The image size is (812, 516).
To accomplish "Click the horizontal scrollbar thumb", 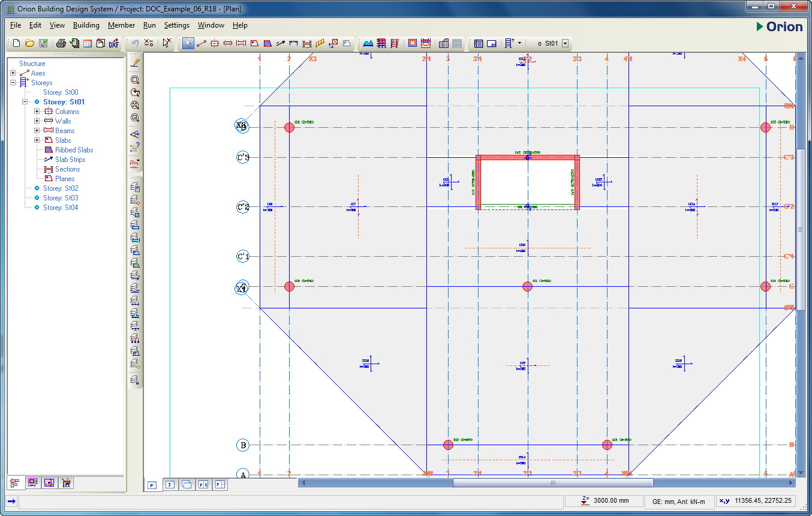I will [x=552, y=482].
